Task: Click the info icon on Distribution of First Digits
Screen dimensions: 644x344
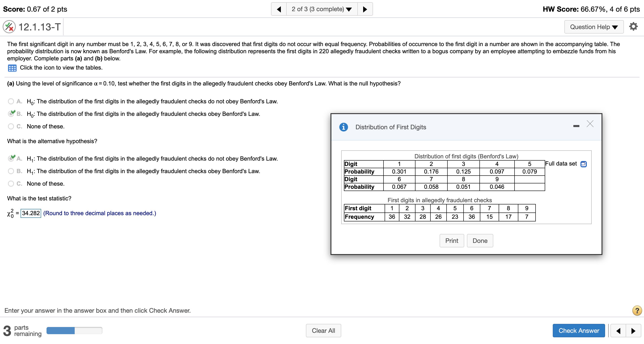Action: pyautogui.click(x=344, y=127)
